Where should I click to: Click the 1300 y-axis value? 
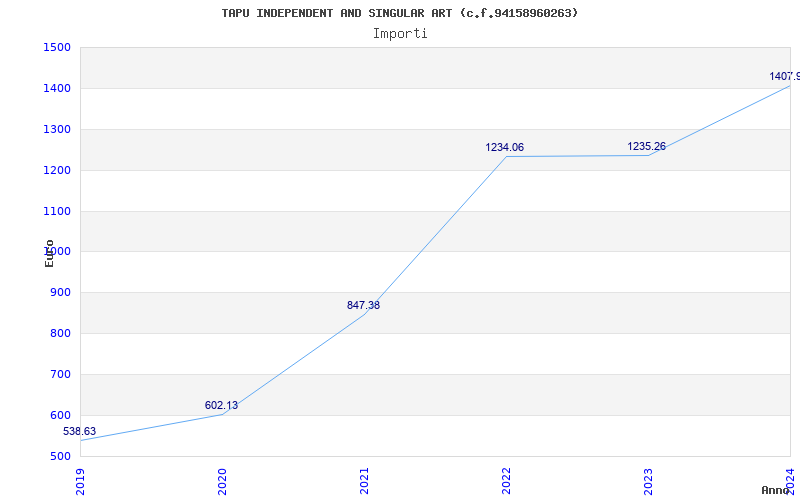pyautogui.click(x=57, y=129)
